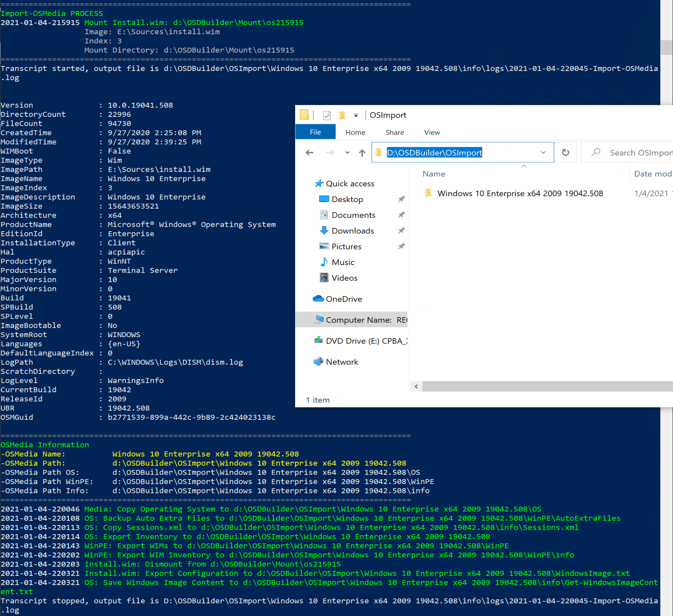
Task: Open the Desktop shortcut in Quick access
Action: click(x=347, y=199)
